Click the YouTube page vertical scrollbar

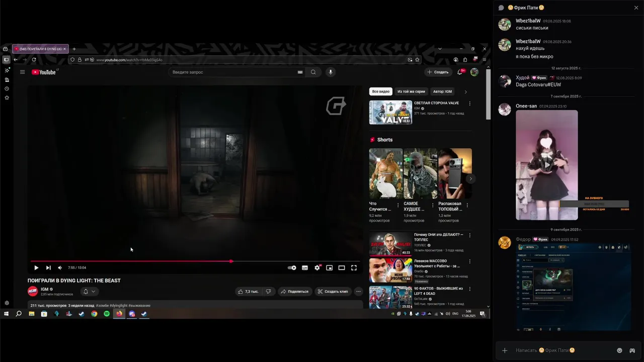(x=488, y=95)
